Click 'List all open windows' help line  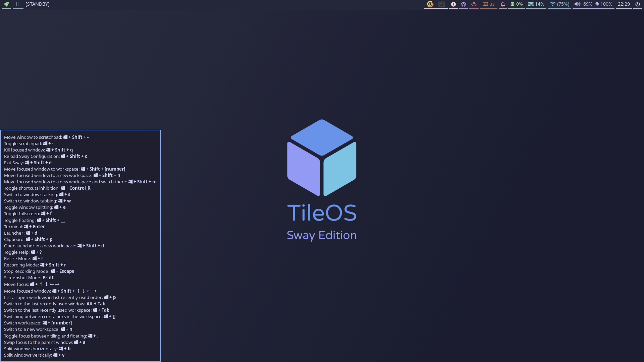tap(60, 297)
